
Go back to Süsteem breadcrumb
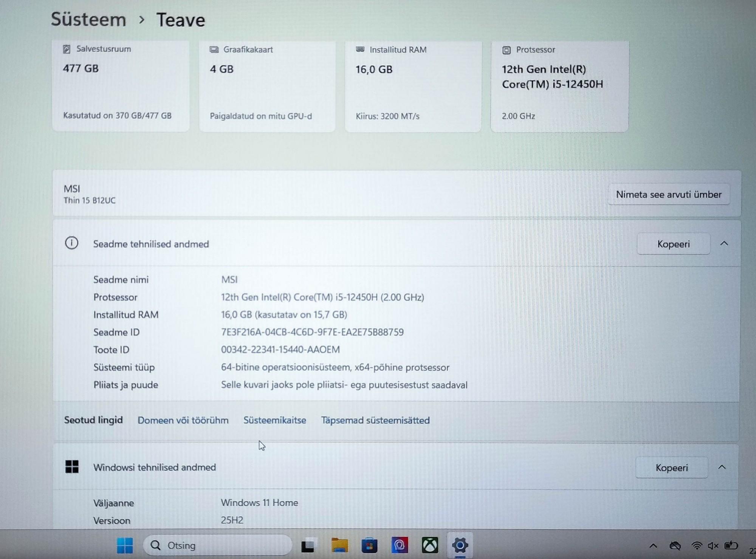tap(88, 20)
